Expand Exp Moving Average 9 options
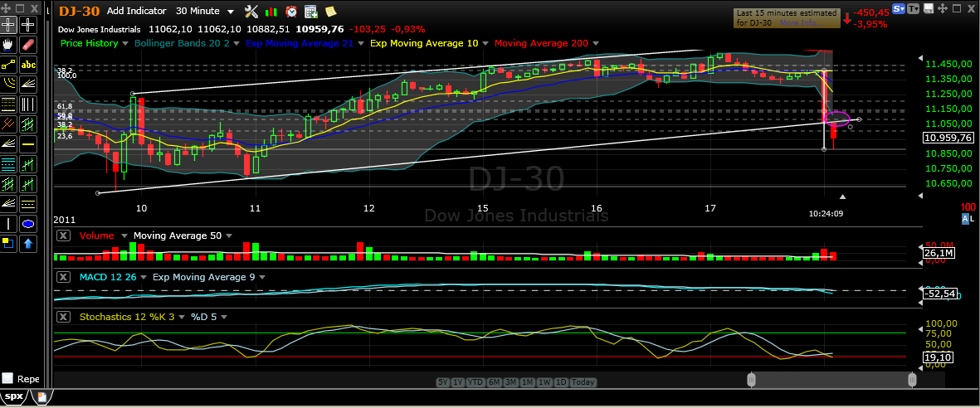 [x=262, y=278]
